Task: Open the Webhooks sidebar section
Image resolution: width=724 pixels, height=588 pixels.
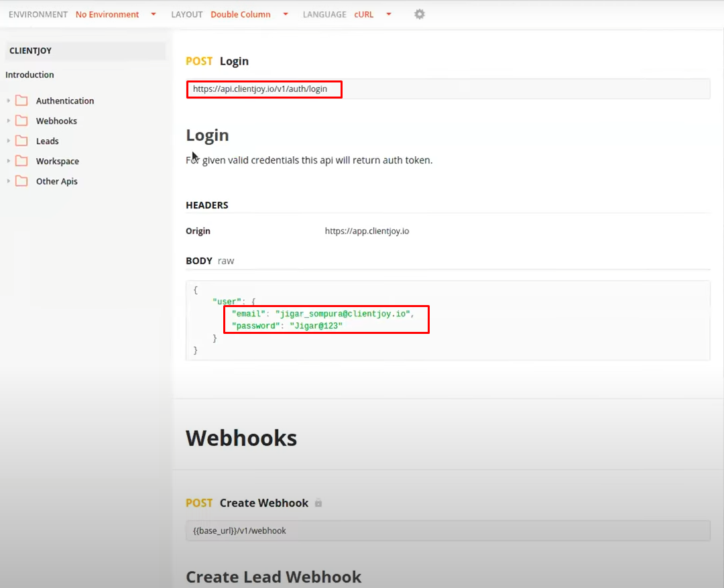Action: [56, 121]
